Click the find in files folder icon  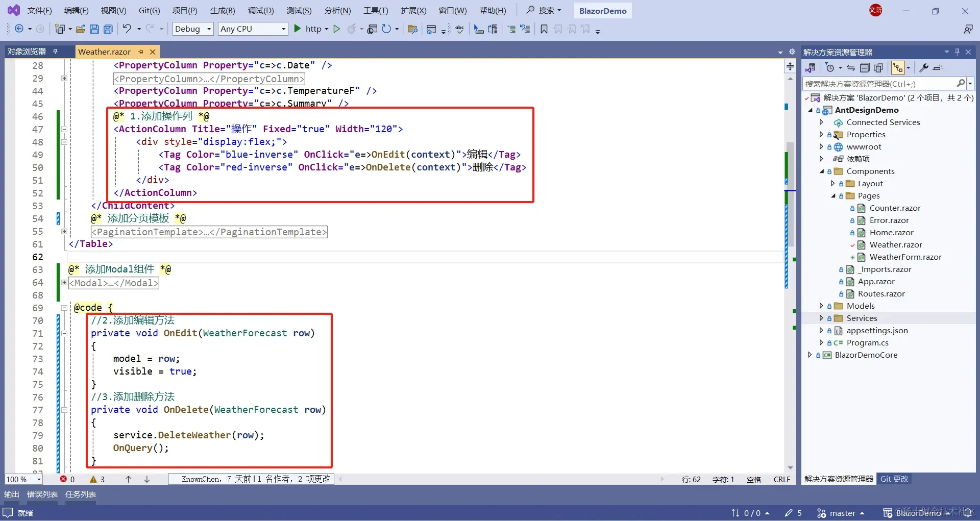pos(413,29)
